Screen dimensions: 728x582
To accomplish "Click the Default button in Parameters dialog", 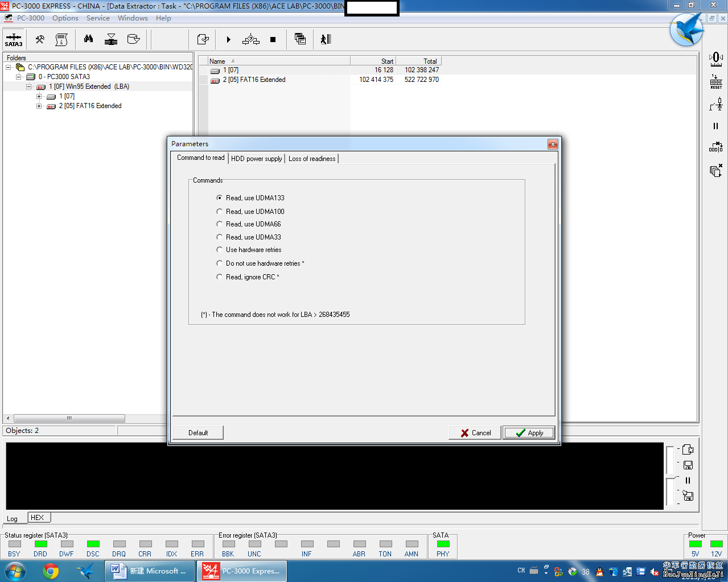I will [x=198, y=433].
